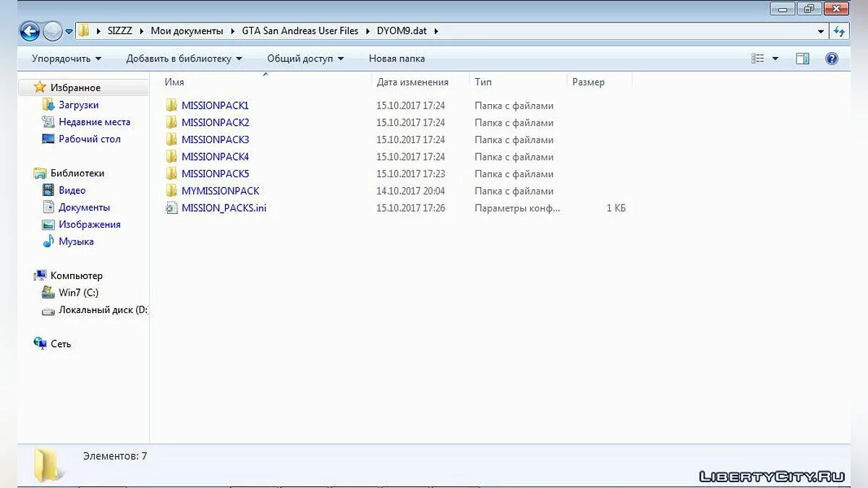
Task: Click the change view icon
Action: [x=757, y=59]
